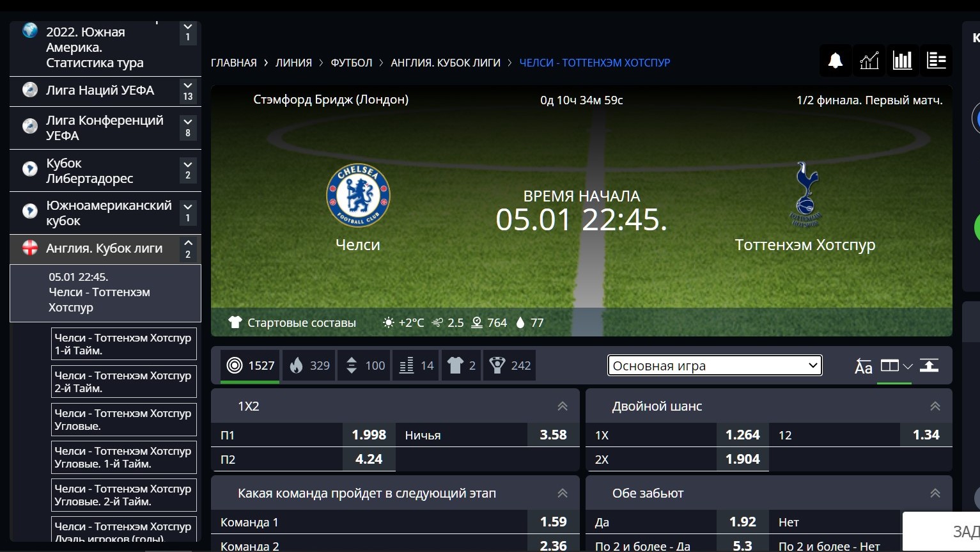Click the Chelsea club crest
Viewport: 980px width, 552px height.
click(358, 195)
